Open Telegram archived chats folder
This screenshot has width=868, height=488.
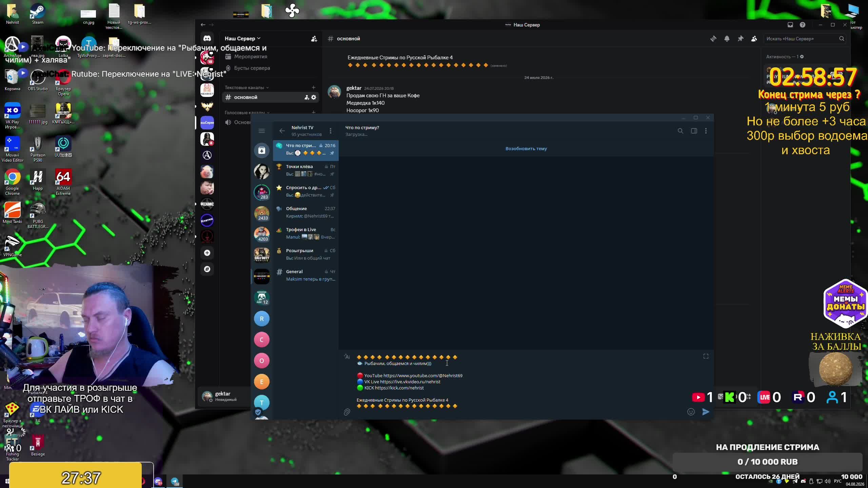tap(262, 150)
